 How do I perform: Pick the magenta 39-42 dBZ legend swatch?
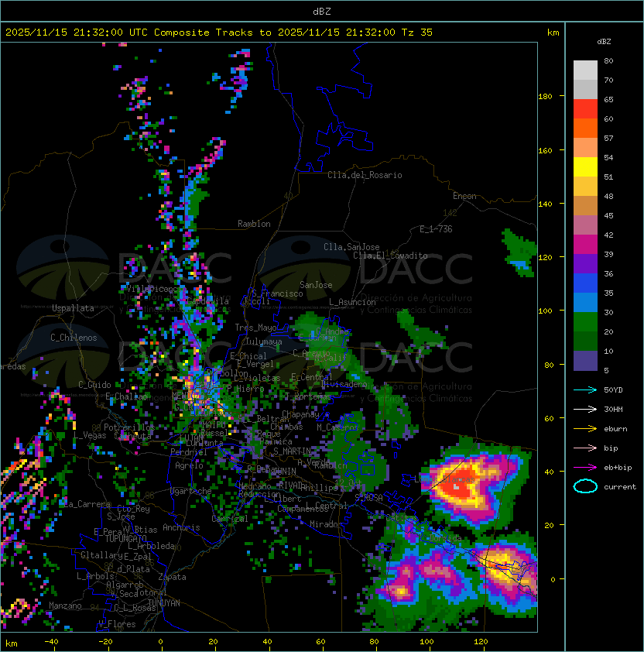click(585, 245)
